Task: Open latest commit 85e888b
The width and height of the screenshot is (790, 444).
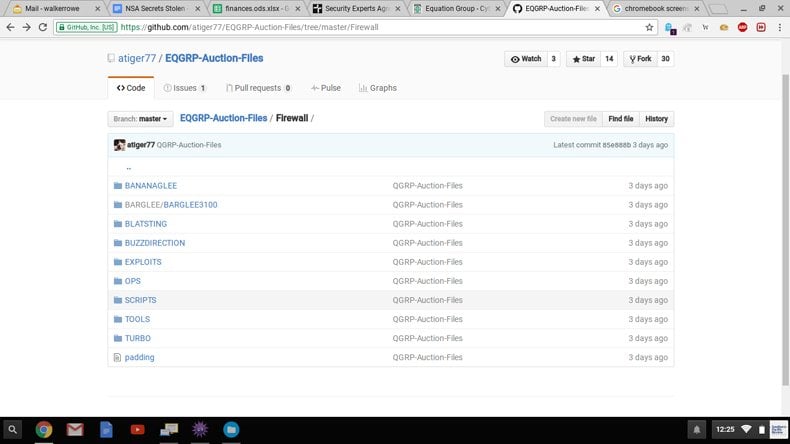Action: (x=617, y=145)
